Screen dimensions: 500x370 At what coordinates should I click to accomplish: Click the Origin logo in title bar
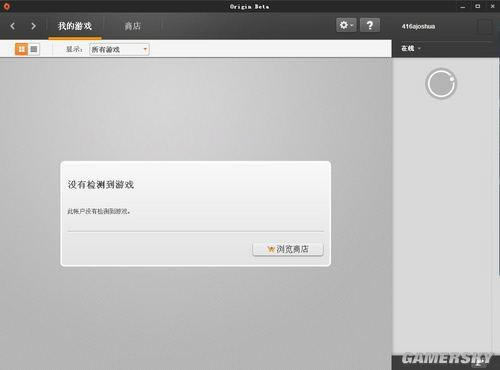[x=6, y=6]
